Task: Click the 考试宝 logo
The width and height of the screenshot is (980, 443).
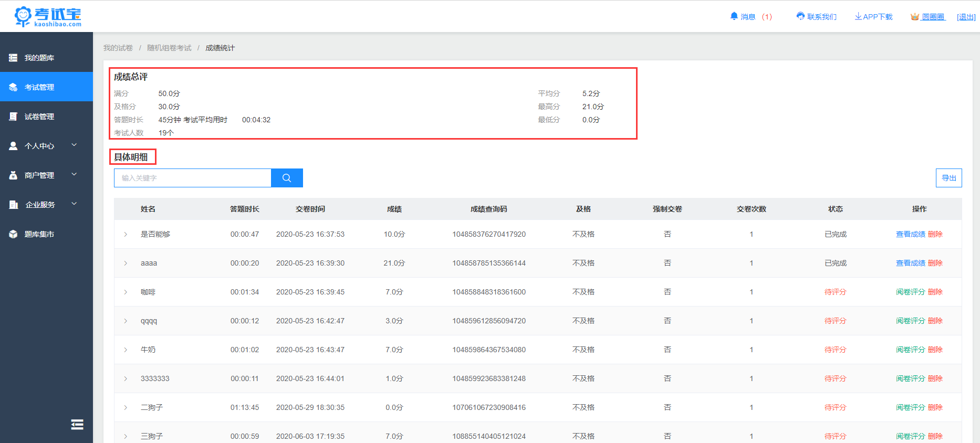Action: (x=48, y=16)
